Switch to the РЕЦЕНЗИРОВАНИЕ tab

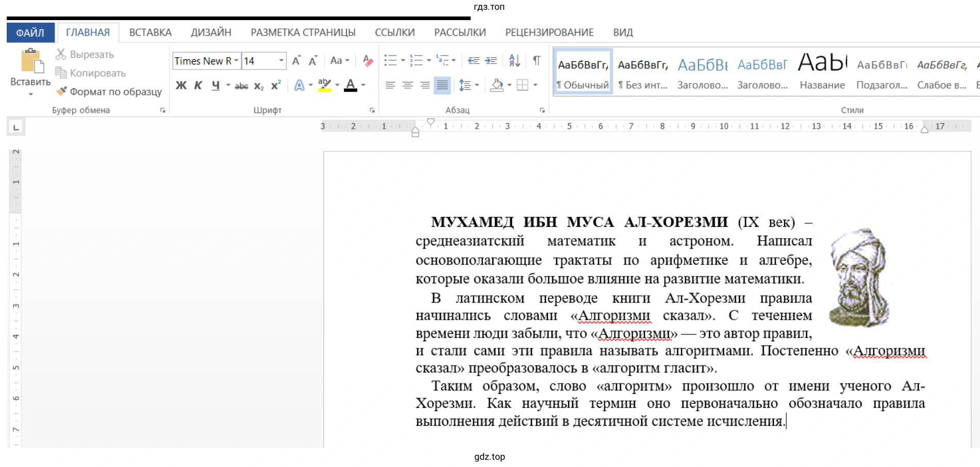(x=549, y=32)
